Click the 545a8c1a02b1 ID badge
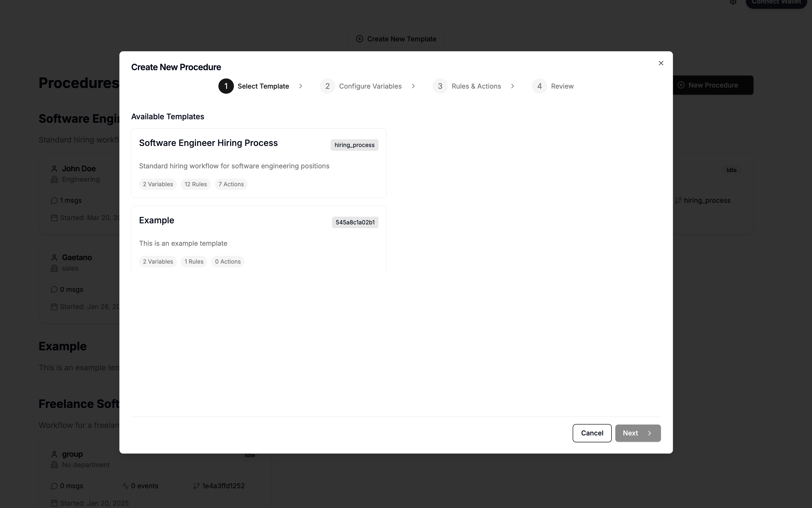Viewport: 812px width, 508px height. point(355,222)
